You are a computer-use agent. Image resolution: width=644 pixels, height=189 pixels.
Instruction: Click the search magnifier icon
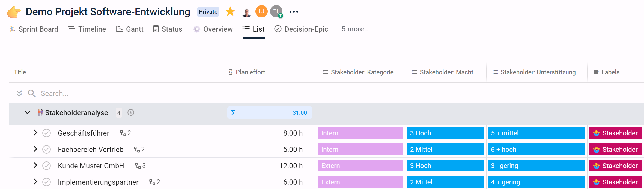click(x=32, y=93)
